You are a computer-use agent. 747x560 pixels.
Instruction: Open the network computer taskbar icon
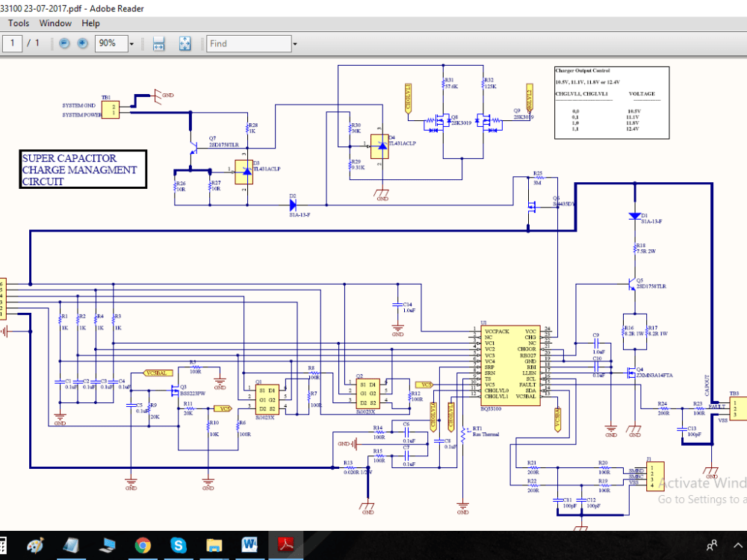click(107, 545)
